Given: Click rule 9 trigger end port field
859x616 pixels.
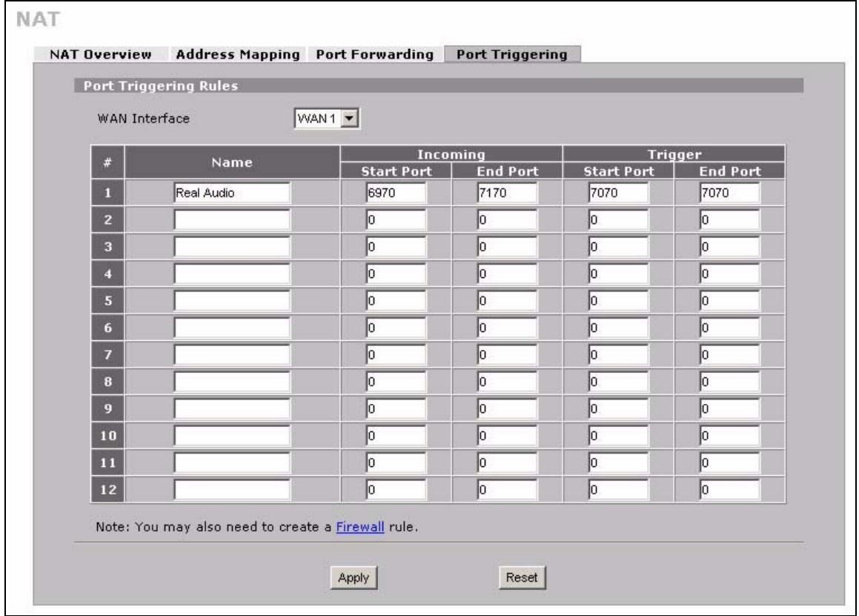Looking at the screenshot, I should pos(730,408).
